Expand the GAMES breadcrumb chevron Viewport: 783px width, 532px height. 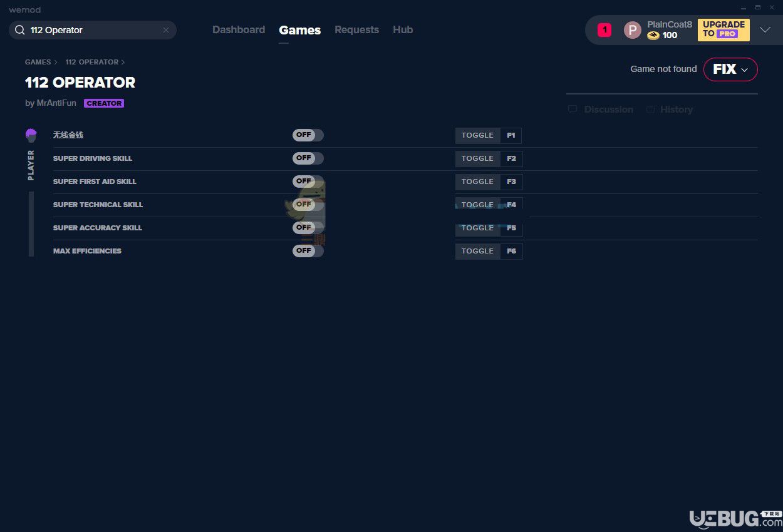point(56,63)
